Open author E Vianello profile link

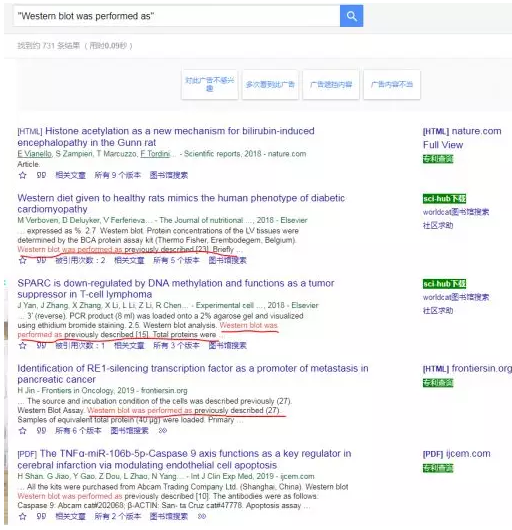tap(34, 154)
